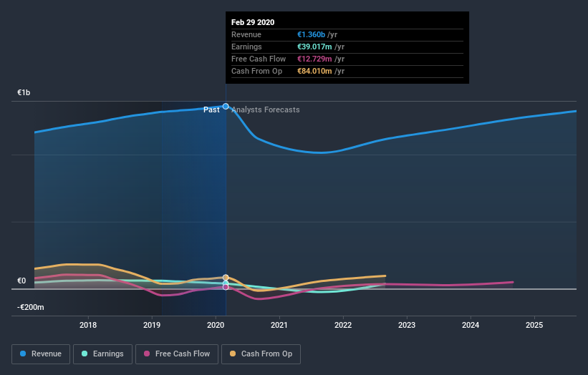
Task: Click the Earnings row label in tooltip
Action: (247, 47)
